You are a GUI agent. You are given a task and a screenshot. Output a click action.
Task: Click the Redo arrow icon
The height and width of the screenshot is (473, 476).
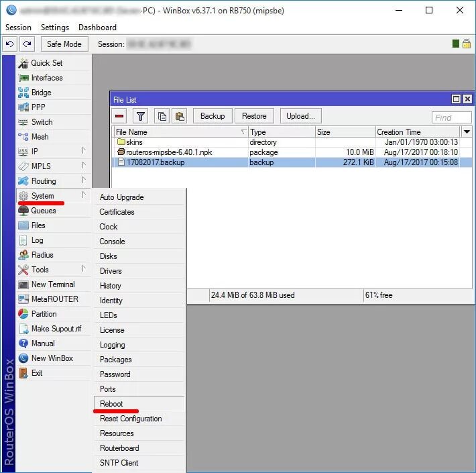coord(27,44)
